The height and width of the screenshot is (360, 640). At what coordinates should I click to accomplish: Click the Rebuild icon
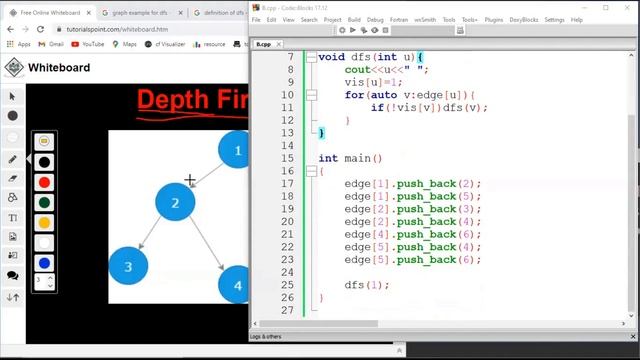pos(374,30)
